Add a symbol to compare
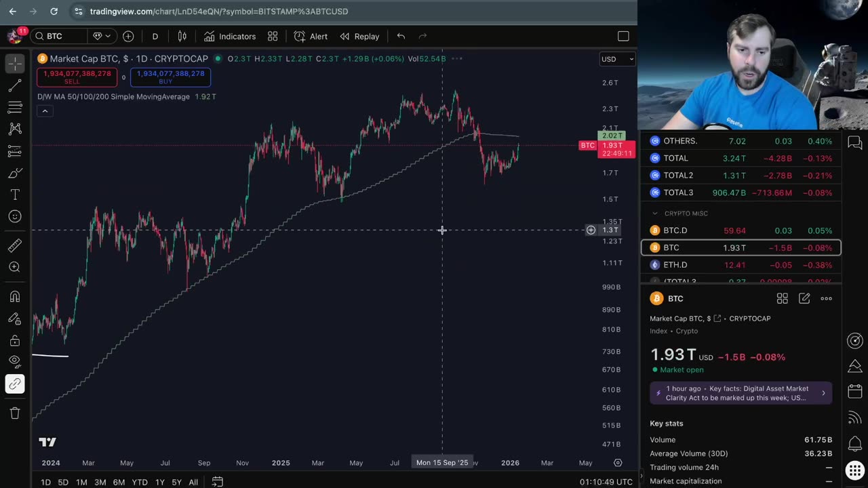 click(128, 36)
